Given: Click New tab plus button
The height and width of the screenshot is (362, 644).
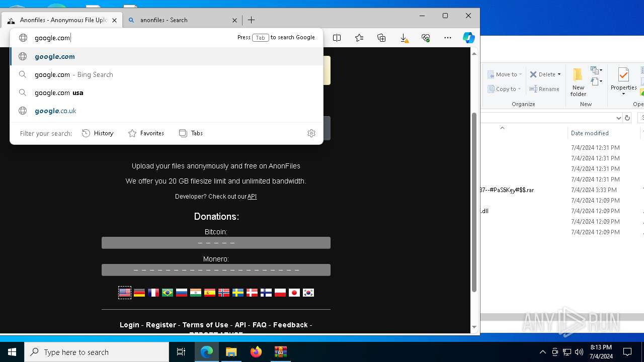Looking at the screenshot, I should tap(252, 20).
